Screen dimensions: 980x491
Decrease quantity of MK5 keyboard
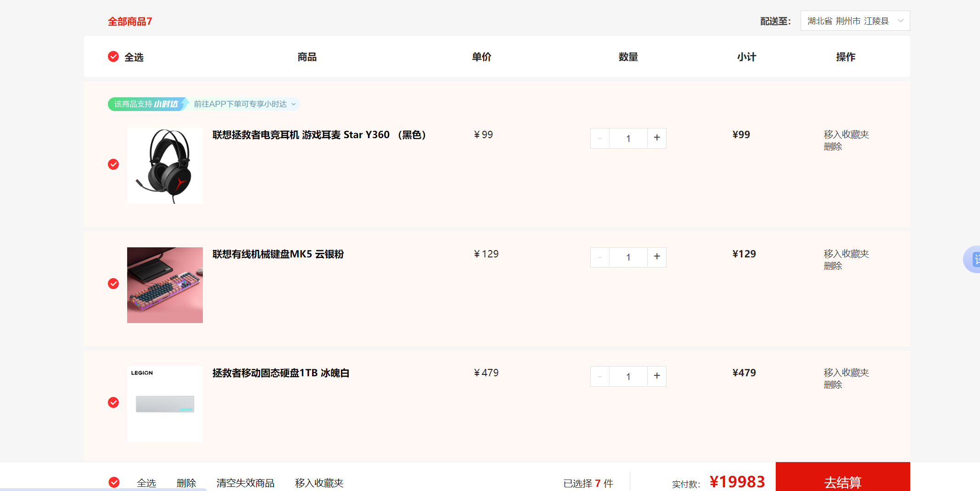pyautogui.click(x=600, y=257)
